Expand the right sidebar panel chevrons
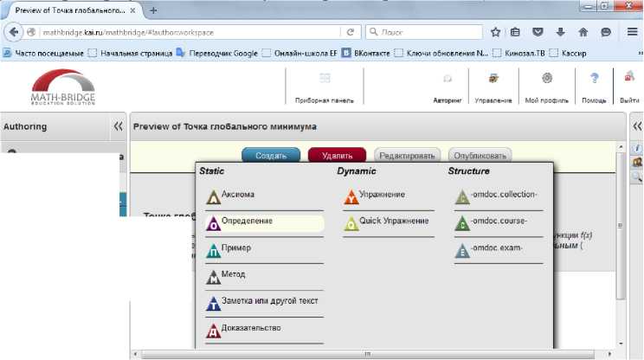644x360 pixels. (637, 126)
